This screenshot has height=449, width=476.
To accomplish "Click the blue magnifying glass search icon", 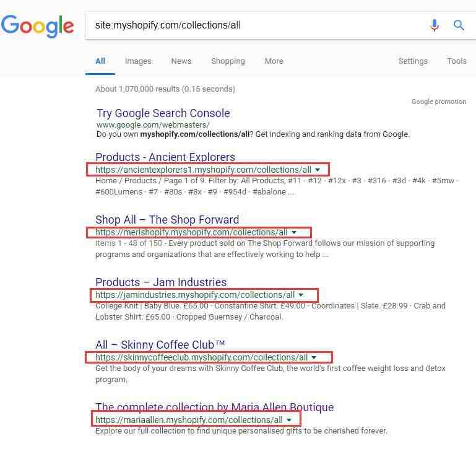I will point(459,25).
